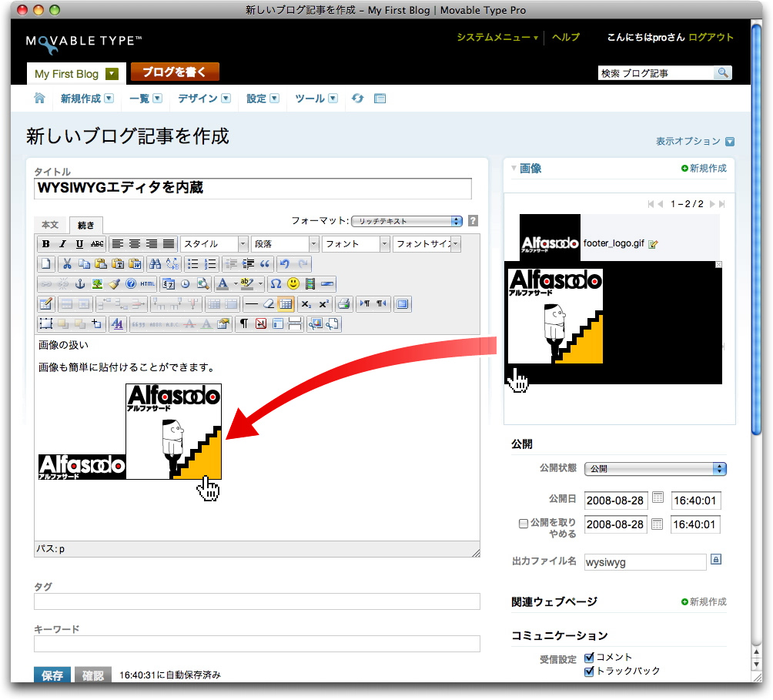This screenshot has height=700, width=773.
Task: Insert an emoticon smiley
Action: [x=293, y=284]
